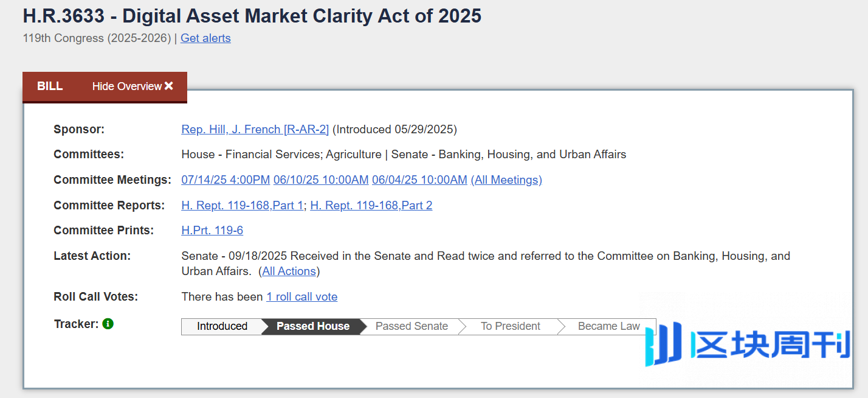Click the green Tracker info icon
The width and height of the screenshot is (868, 398).
108,324
